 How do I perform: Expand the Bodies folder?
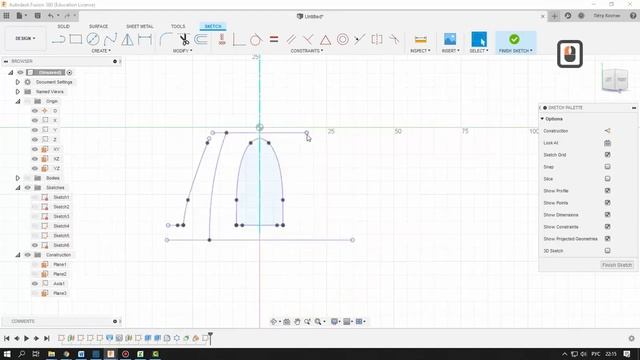point(18,178)
